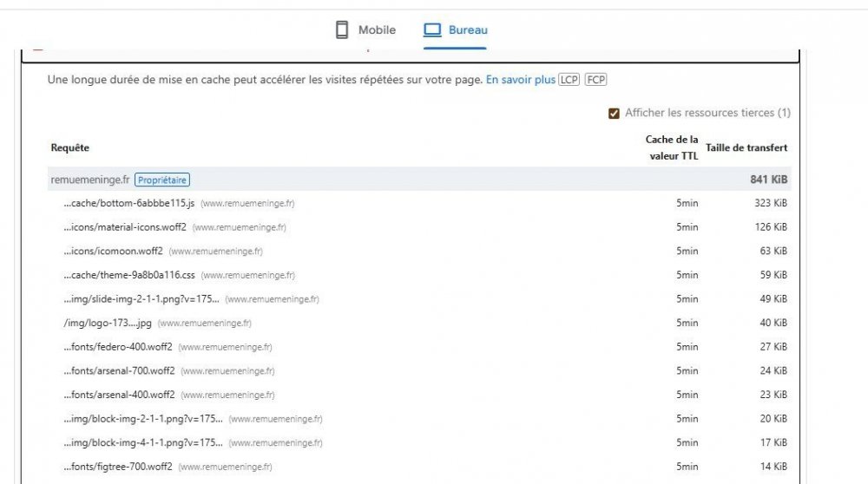Screen dimensions: 868x484
Task: Uncheck Afficher les ressources tierces
Action: click(x=614, y=114)
